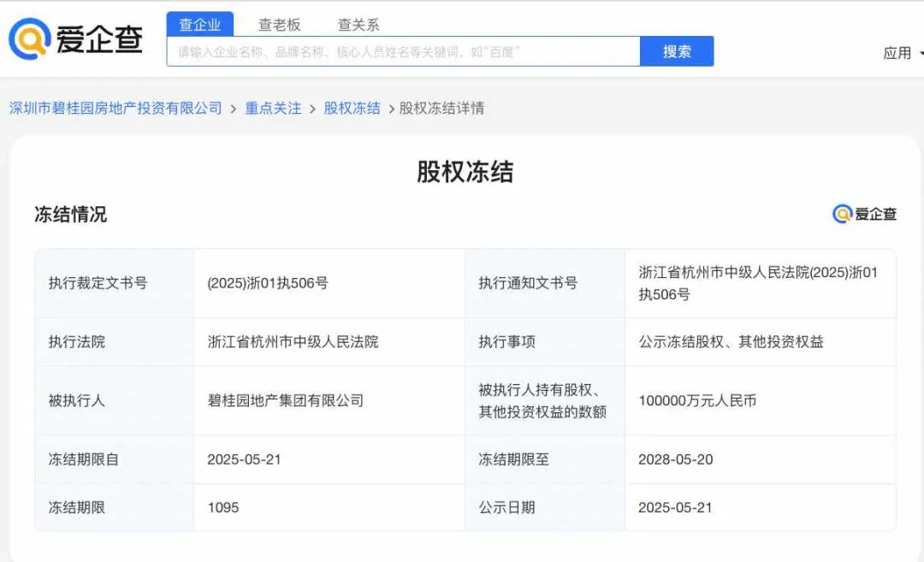924x562 pixels.
Task: Click the 执行事项 label
Action: 506,341
